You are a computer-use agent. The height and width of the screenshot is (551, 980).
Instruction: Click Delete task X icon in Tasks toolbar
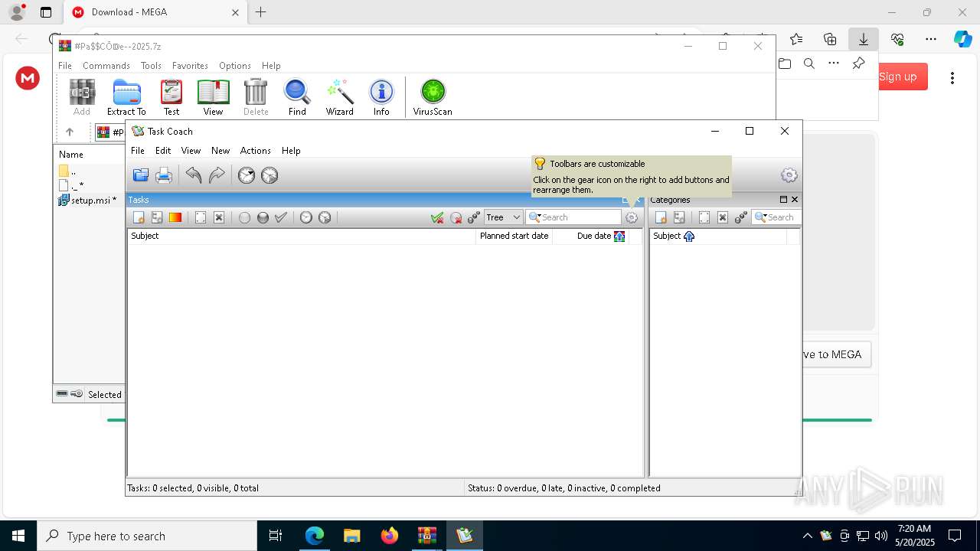[x=219, y=217]
